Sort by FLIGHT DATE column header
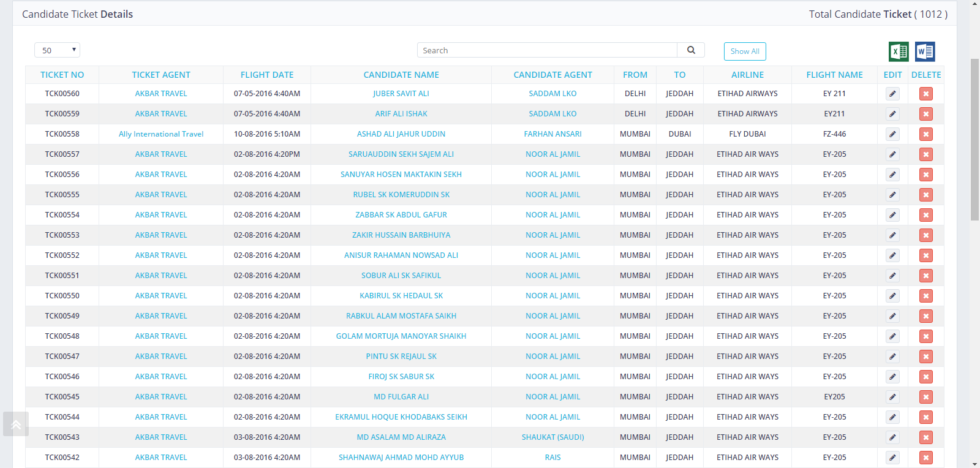This screenshot has height=468, width=980. (x=267, y=75)
